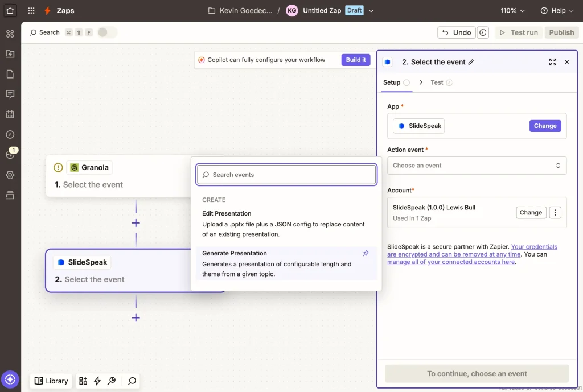Open the add-components grid icon in bottom toolbar
583x392 pixels.
tap(83, 381)
